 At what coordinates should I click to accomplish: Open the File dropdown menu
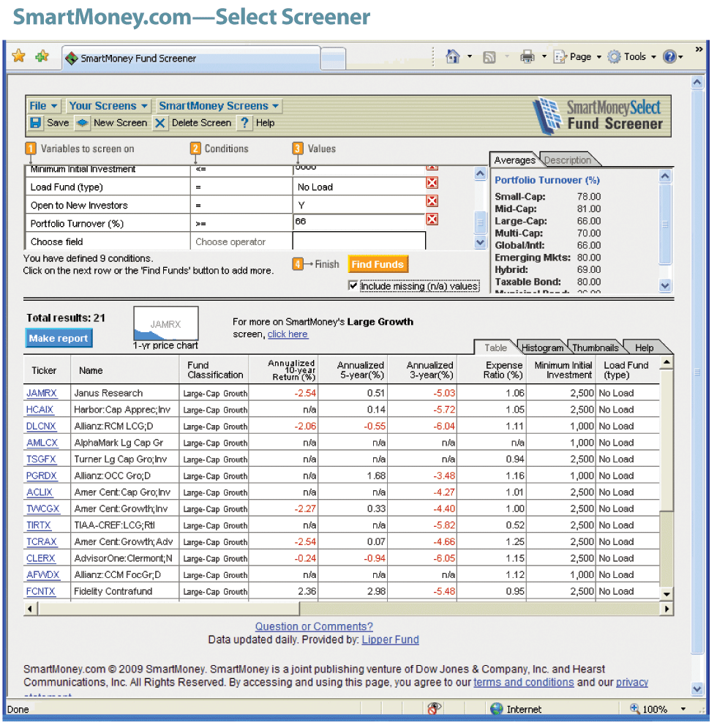coord(43,105)
